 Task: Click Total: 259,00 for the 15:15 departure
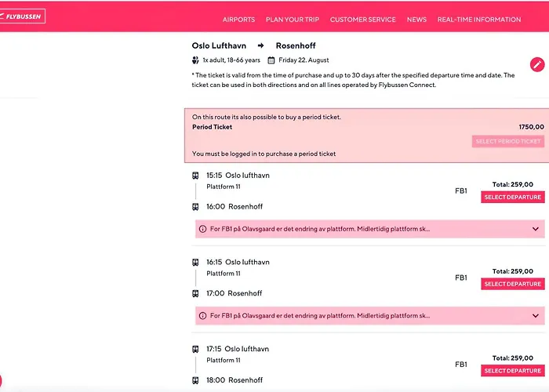513,184
